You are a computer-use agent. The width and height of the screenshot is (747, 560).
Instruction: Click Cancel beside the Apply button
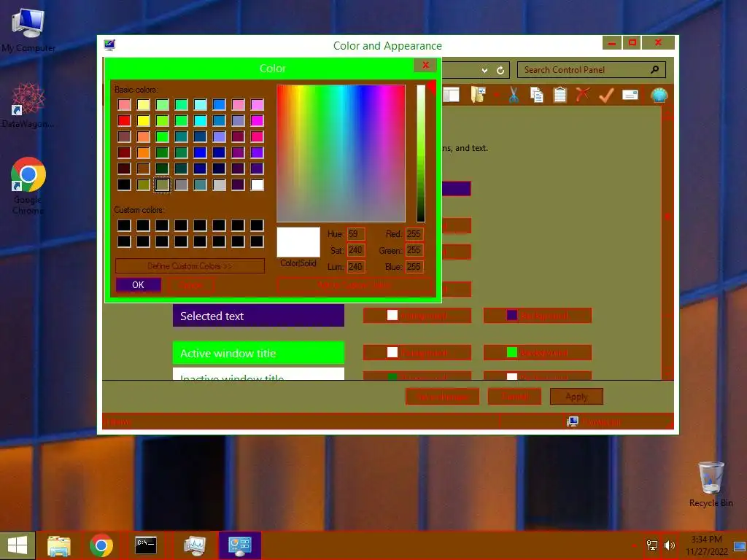point(514,396)
